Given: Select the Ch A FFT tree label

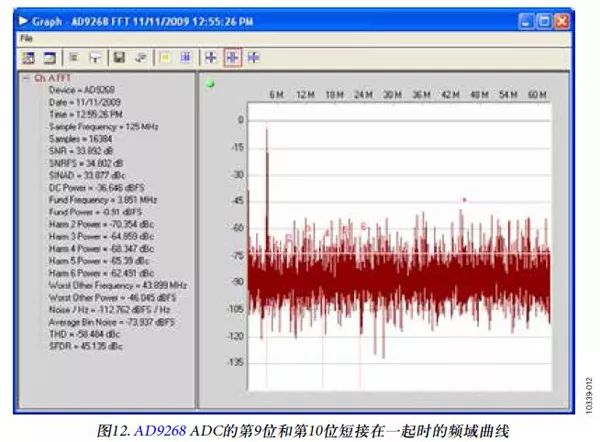Looking at the screenshot, I should pyautogui.click(x=52, y=78).
